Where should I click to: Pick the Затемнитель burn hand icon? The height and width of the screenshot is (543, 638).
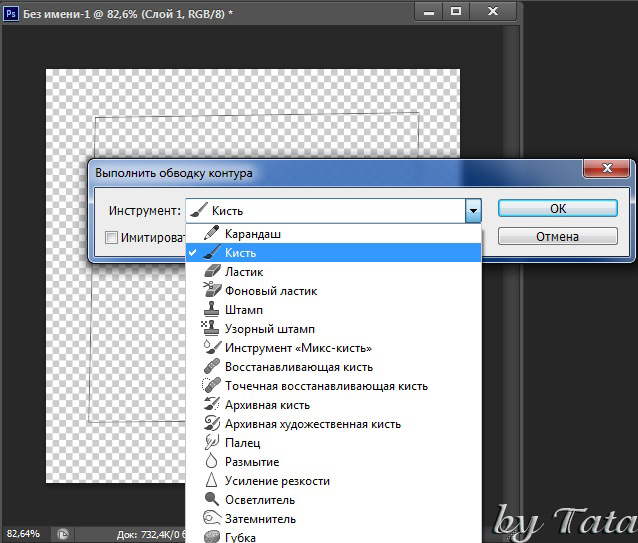[212, 518]
